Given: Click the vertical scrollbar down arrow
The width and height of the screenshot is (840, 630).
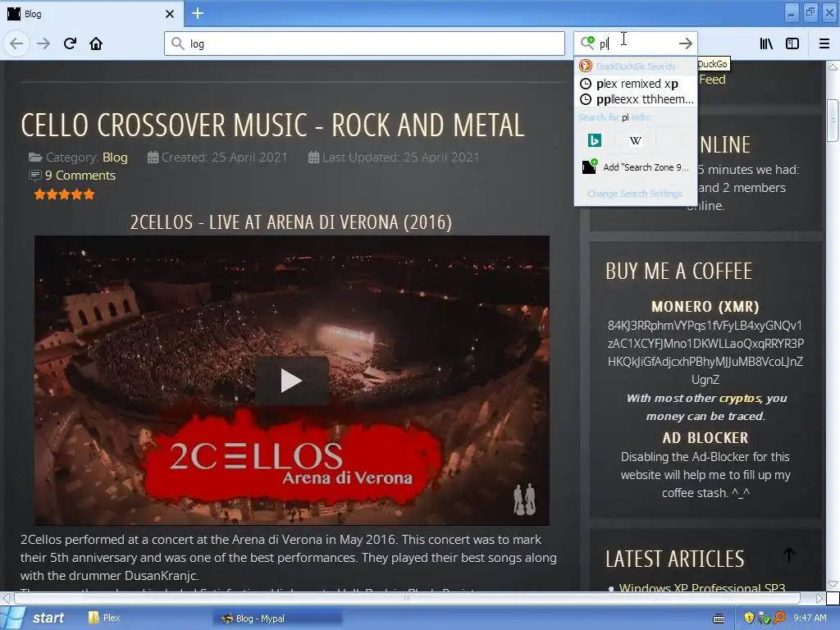Looking at the screenshot, I should pyautogui.click(x=833, y=583).
